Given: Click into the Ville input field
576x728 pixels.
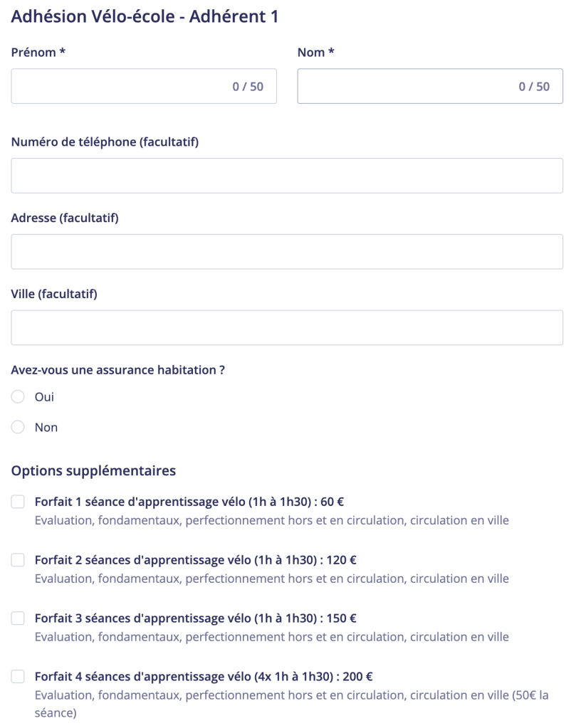Looking at the screenshot, I should point(287,328).
